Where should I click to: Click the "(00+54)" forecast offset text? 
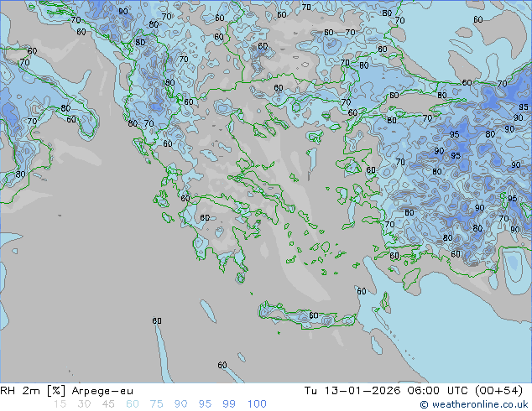[x=498, y=391]
